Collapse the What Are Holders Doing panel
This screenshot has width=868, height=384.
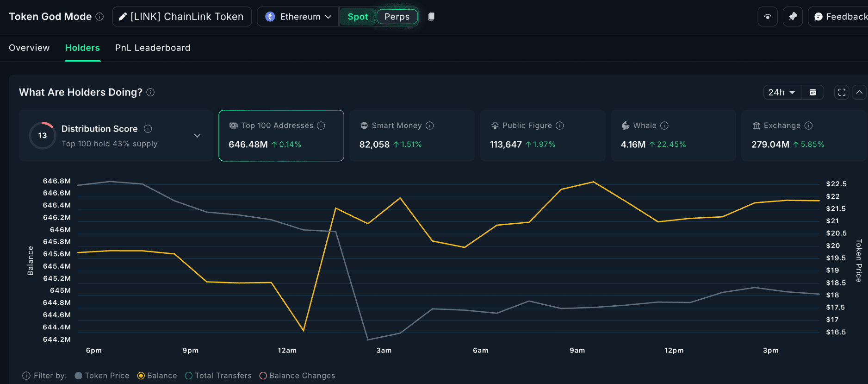pyautogui.click(x=859, y=92)
